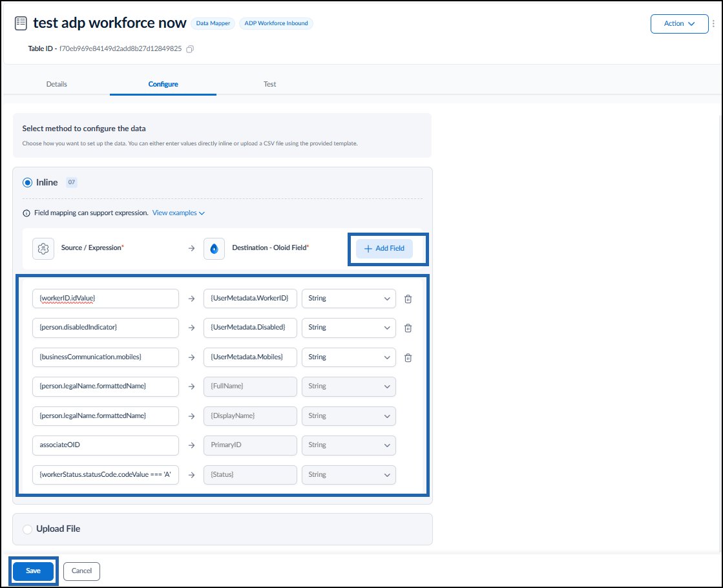The height and width of the screenshot is (588, 723).
Task: Click the arrow next to associateOID
Action: [x=191, y=445]
